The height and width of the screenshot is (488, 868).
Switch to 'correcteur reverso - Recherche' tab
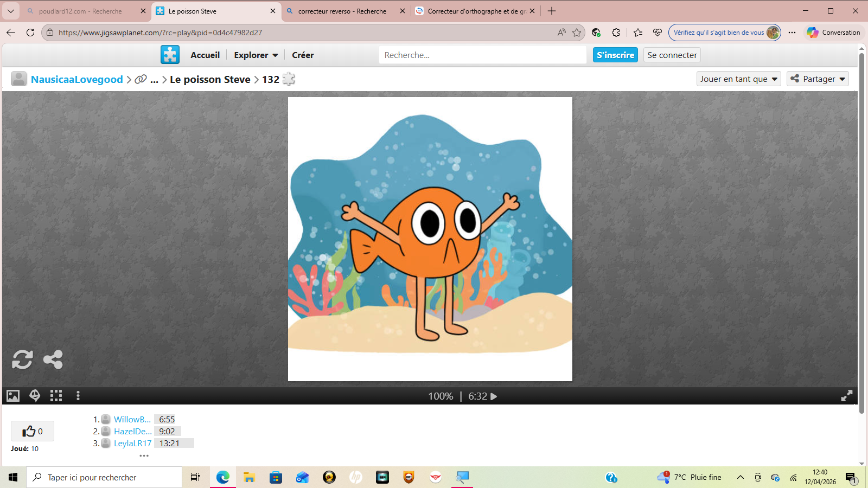click(342, 11)
